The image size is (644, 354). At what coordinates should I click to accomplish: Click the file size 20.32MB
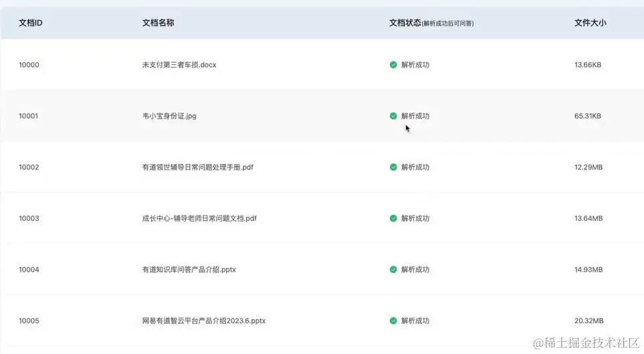click(589, 321)
